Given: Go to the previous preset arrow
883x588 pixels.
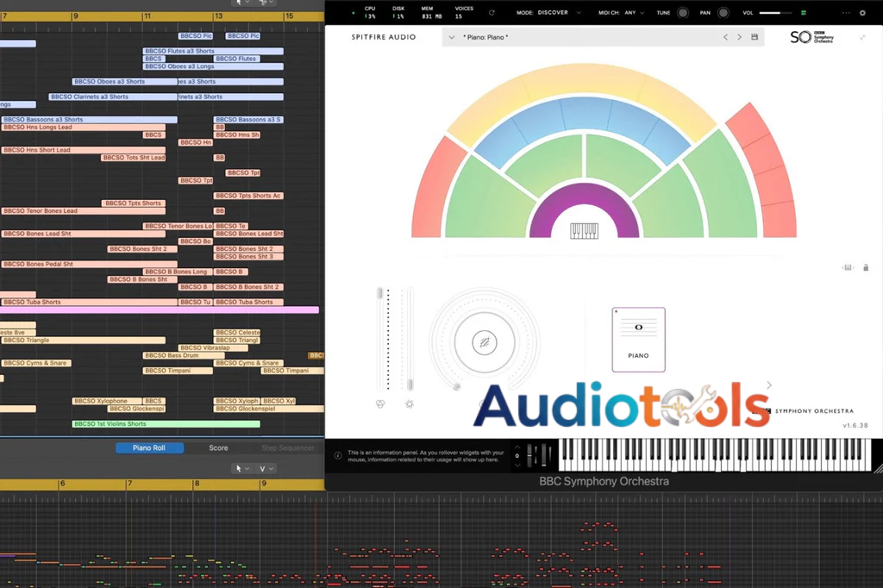Looking at the screenshot, I should point(725,37).
